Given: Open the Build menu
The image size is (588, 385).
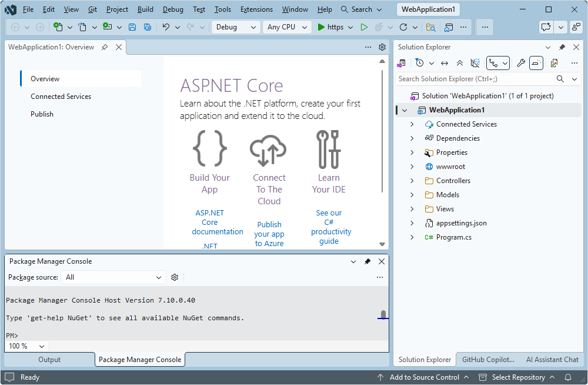Looking at the screenshot, I should [x=145, y=9].
